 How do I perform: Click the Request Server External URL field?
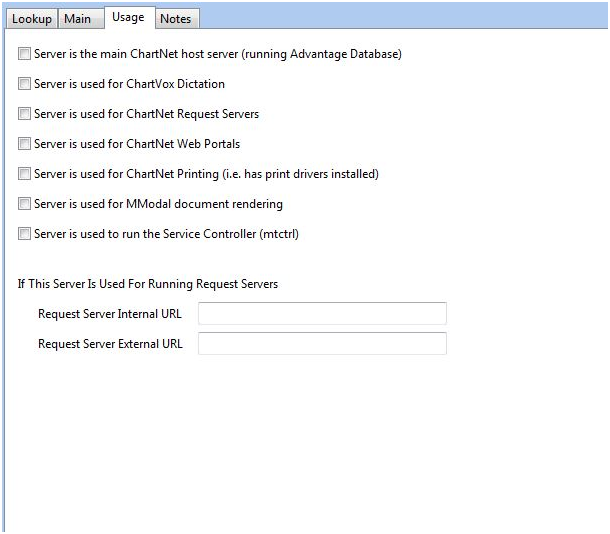coord(322,343)
